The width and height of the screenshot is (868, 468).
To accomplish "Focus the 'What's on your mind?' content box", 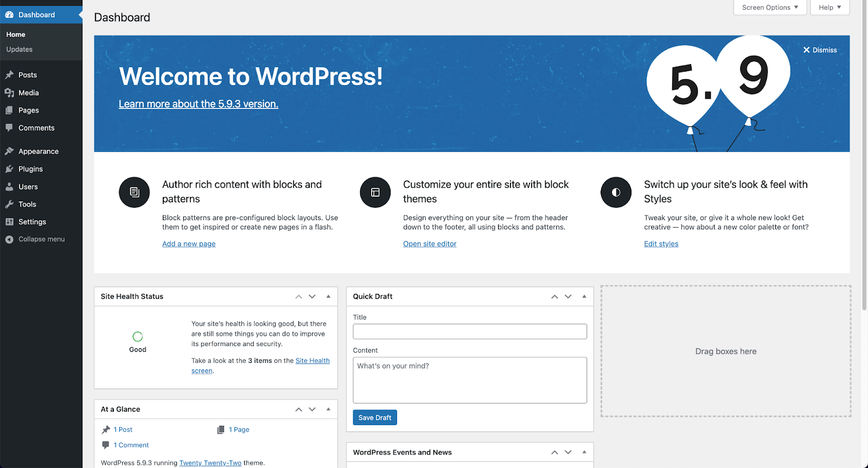I will 470,380.
